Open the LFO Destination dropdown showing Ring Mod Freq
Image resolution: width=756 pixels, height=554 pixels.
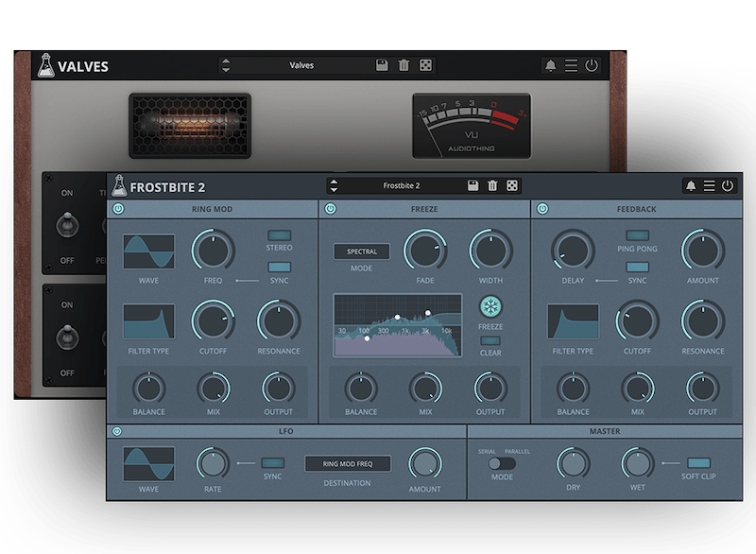point(348,464)
